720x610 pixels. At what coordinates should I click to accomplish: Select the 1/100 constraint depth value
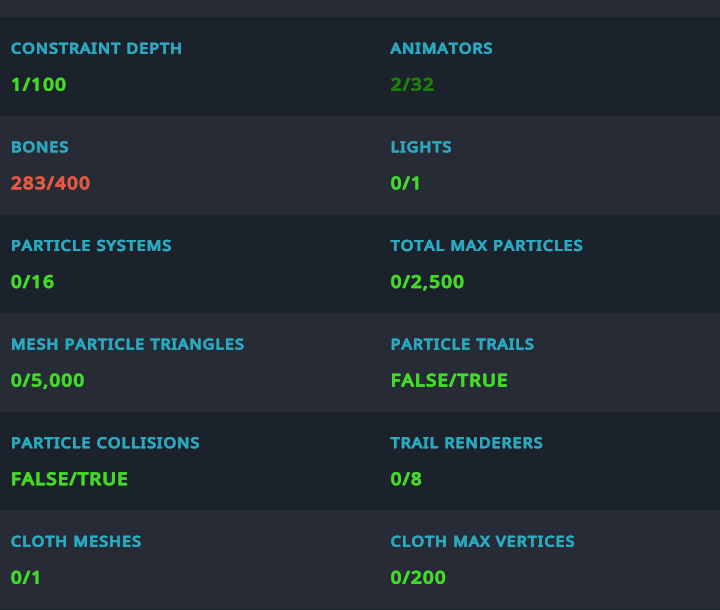tap(38, 84)
